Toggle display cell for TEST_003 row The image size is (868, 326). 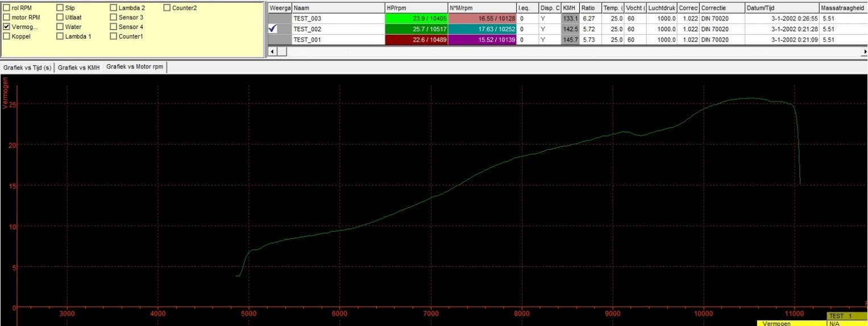click(280, 19)
